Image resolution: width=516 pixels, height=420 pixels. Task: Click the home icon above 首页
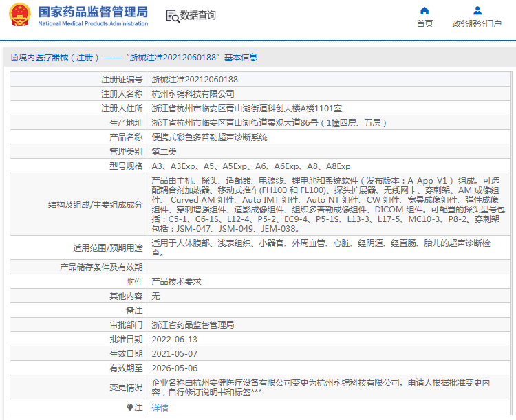[x=424, y=10]
